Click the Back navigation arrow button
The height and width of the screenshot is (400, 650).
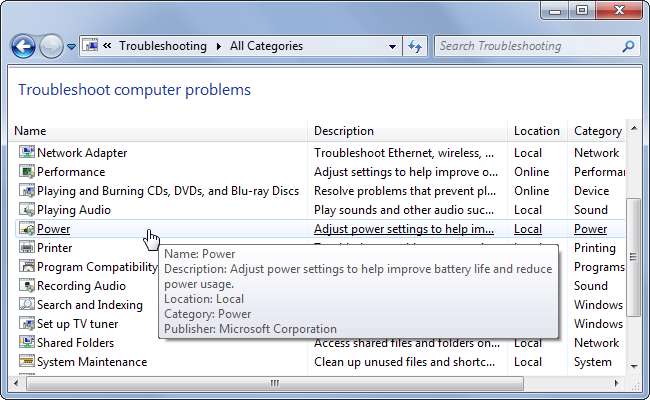point(23,46)
